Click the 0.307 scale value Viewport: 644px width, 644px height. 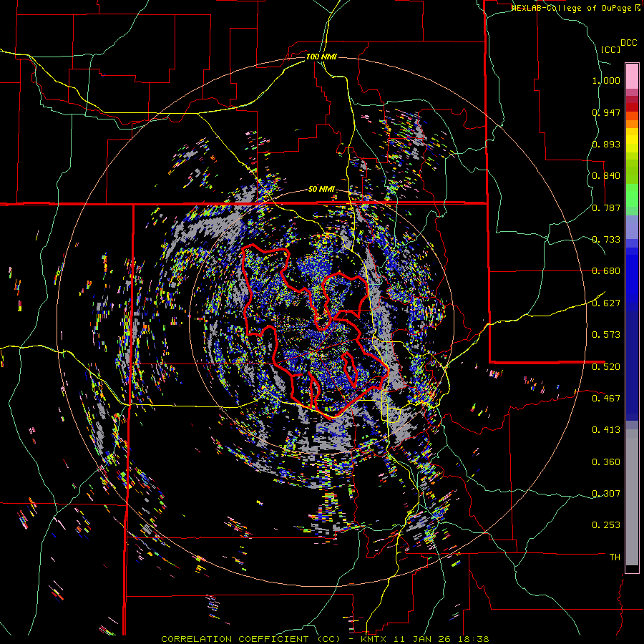pyautogui.click(x=606, y=493)
